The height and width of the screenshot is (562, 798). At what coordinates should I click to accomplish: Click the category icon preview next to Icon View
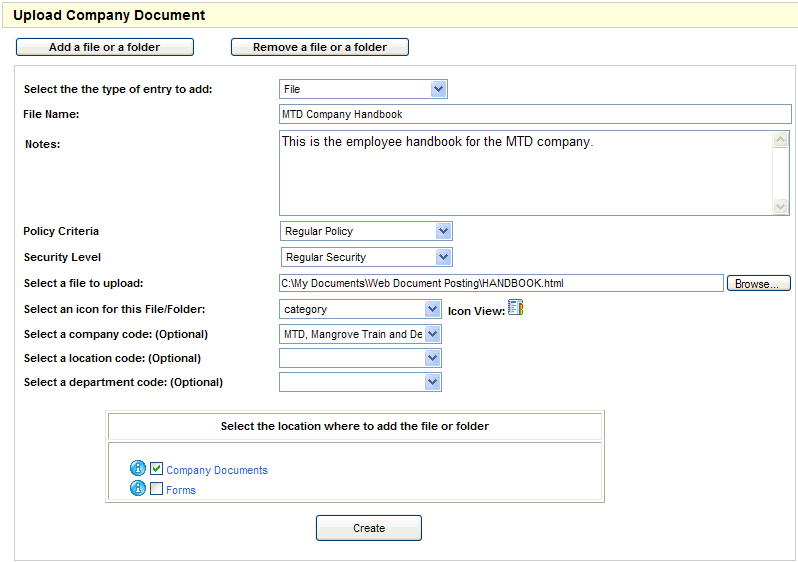point(516,307)
